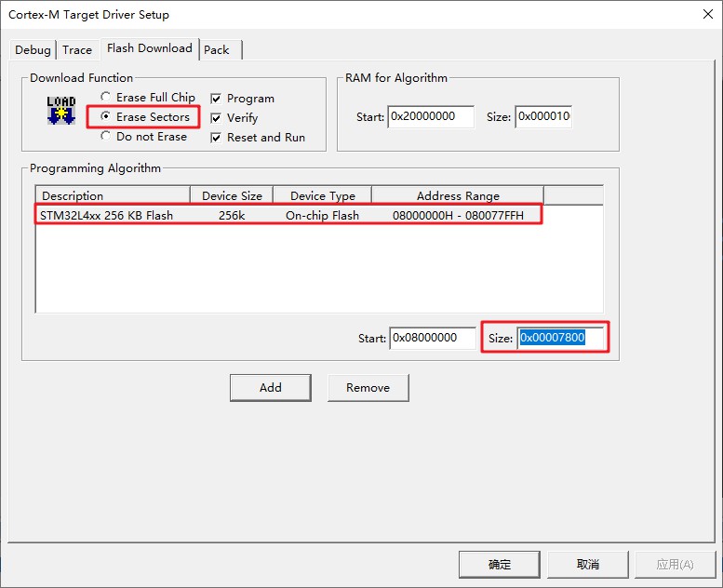Confirm with the 确定 button
Screen dimensions: 723x588
point(500,564)
